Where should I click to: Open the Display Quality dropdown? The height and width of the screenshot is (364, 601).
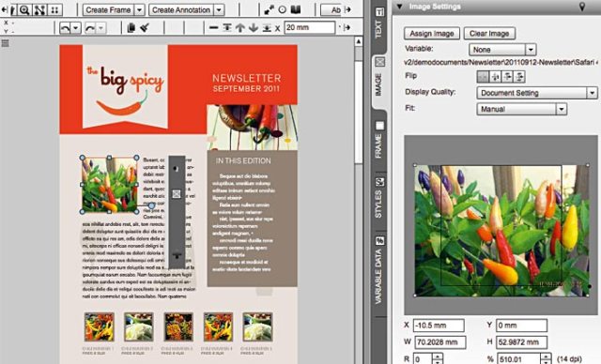pyautogui.click(x=536, y=93)
